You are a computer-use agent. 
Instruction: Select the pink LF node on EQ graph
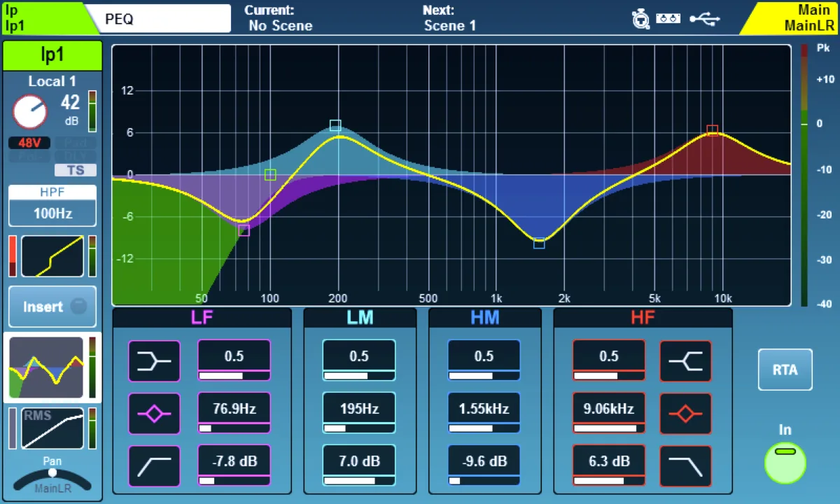point(244,230)
